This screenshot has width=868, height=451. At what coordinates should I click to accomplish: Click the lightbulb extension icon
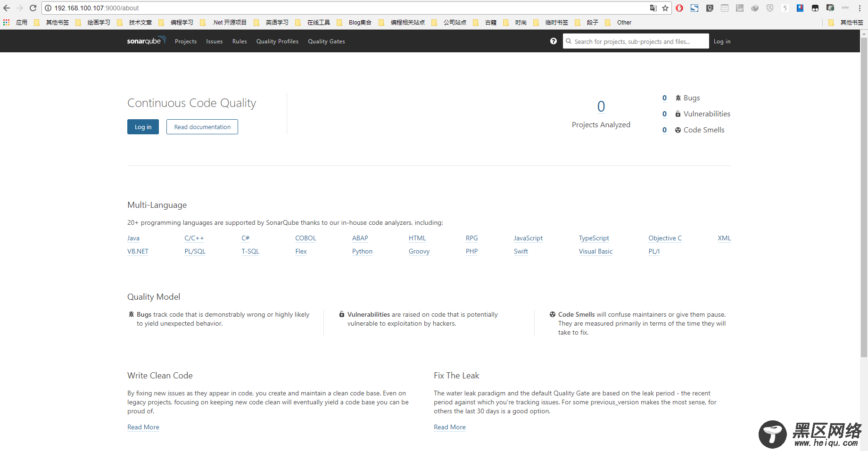tap(710, 8)
